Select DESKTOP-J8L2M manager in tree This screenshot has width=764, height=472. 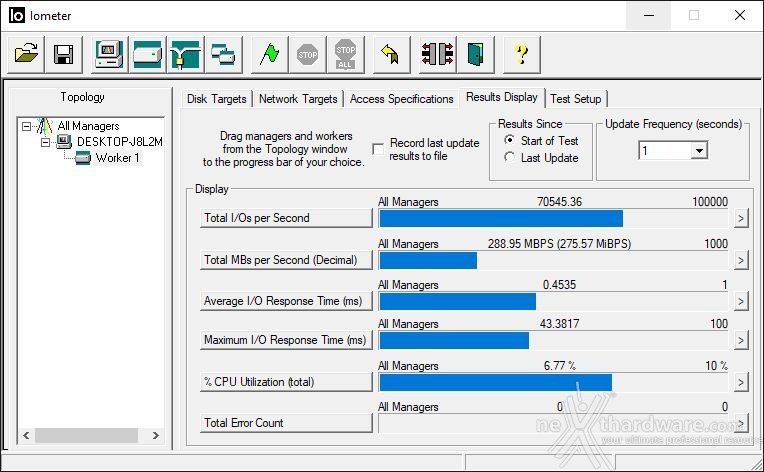[x=120, y=142]
